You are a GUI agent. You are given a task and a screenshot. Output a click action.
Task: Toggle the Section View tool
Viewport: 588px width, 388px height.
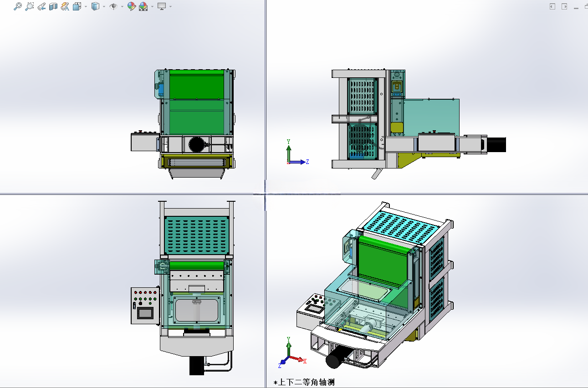click(x=53, y=6)
